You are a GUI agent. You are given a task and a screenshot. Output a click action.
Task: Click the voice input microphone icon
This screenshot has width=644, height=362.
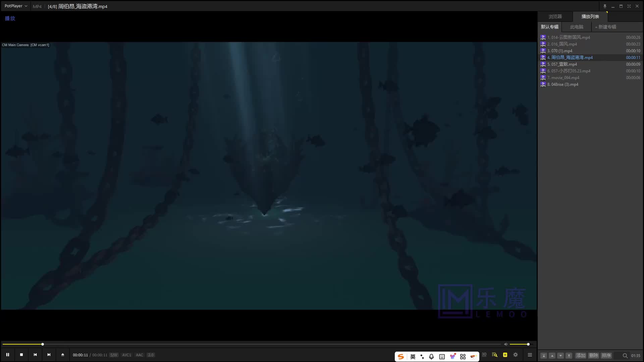(x=432, y=357)
